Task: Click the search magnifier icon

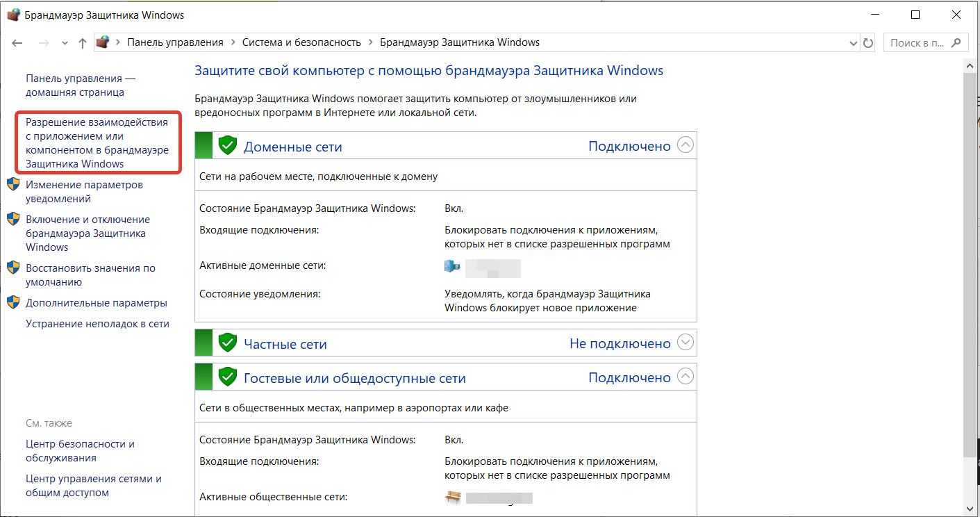Action: click(x=956, y=42)
